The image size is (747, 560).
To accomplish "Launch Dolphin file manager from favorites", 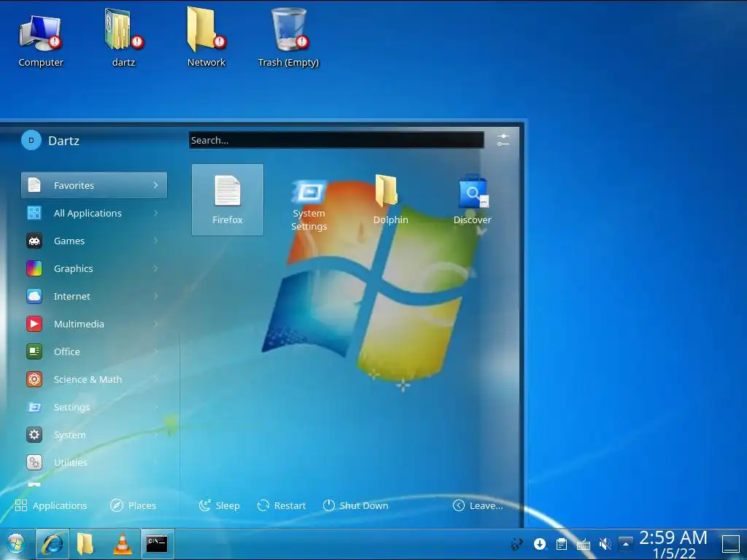I will click(x=391, y=200).
